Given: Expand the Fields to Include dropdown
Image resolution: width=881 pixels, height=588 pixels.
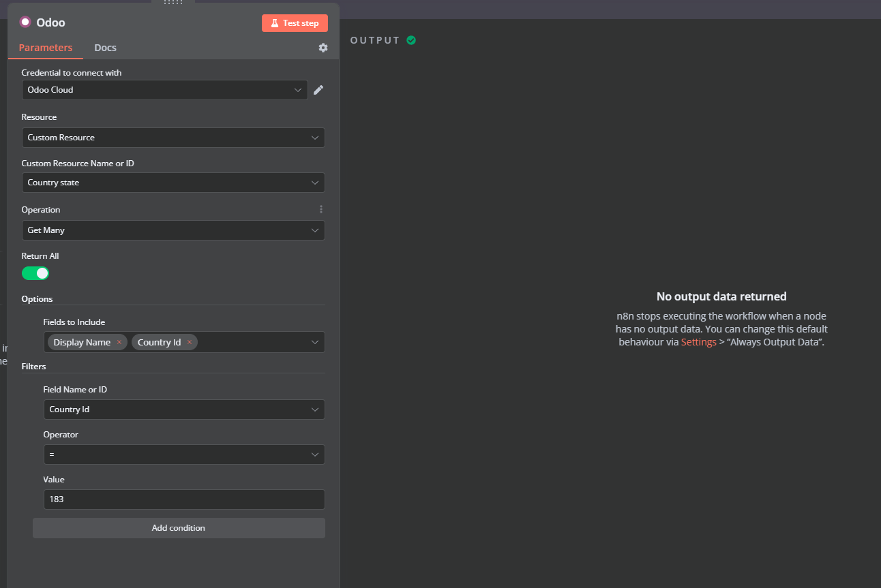Looking at the screenshot, I should 314,342.
